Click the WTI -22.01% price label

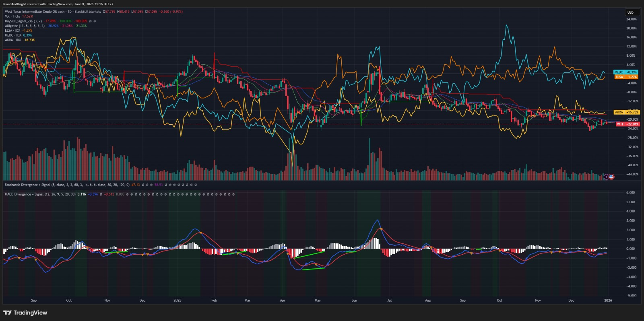[627, 124]
